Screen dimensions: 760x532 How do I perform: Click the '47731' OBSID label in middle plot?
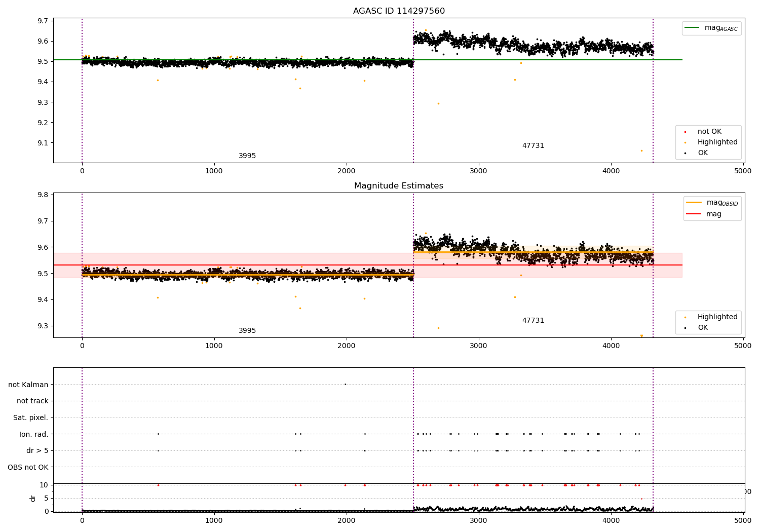(533, 321)
